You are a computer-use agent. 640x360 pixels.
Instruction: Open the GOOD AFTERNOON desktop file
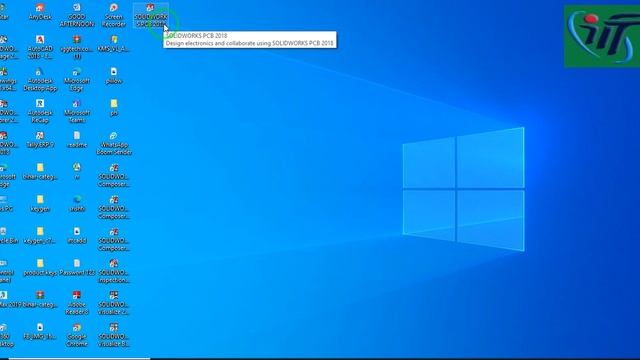coord(77,16)
